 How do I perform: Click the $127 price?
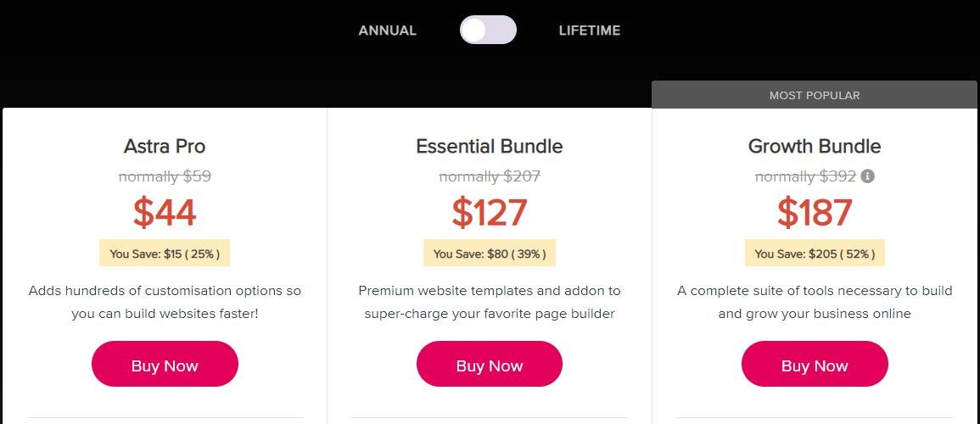[490, 212]
